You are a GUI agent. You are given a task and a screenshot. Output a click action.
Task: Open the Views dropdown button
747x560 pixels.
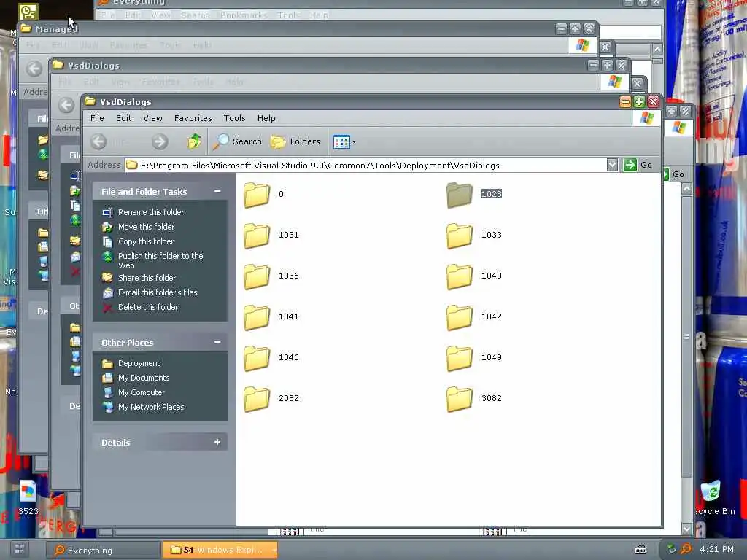344,141
